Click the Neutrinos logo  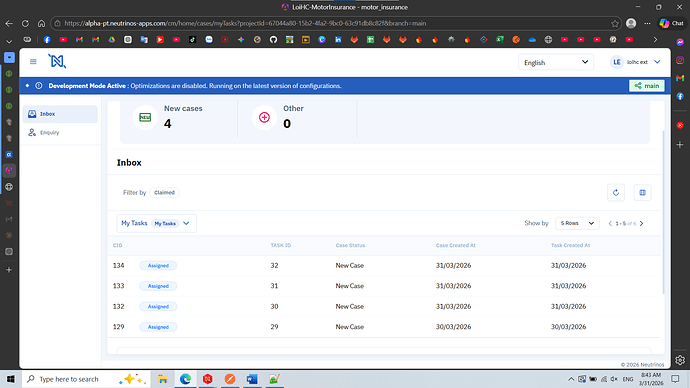pyautogui.click(x=57, y=61)
